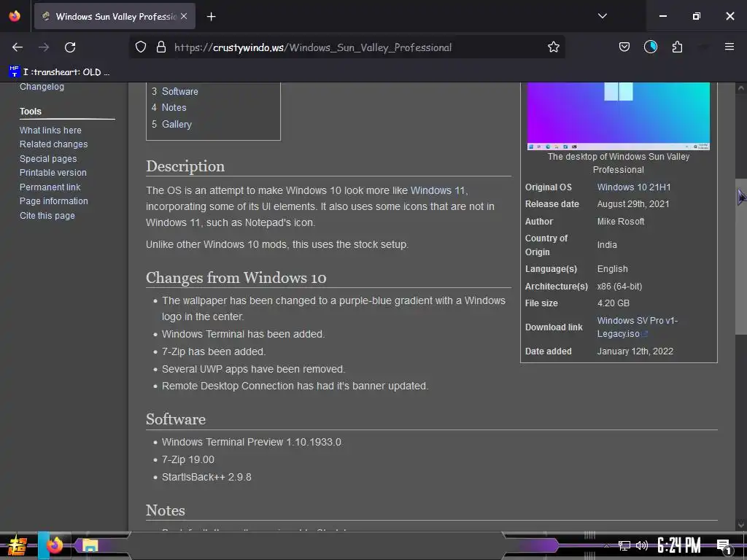Image resolution: width=747 pixels, height=560 pixels.
Task: Click scrollbar up arrow
Action: [740, 87]
